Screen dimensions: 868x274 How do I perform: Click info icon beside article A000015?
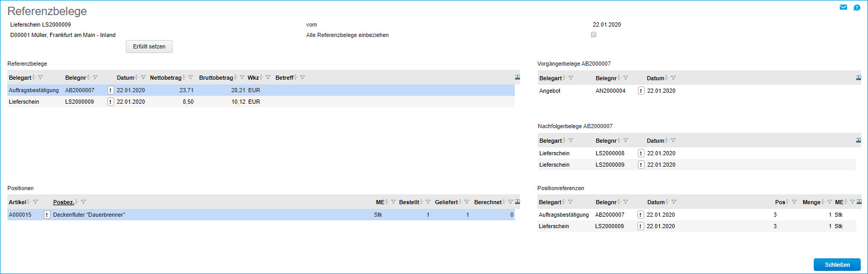[47, 215]
